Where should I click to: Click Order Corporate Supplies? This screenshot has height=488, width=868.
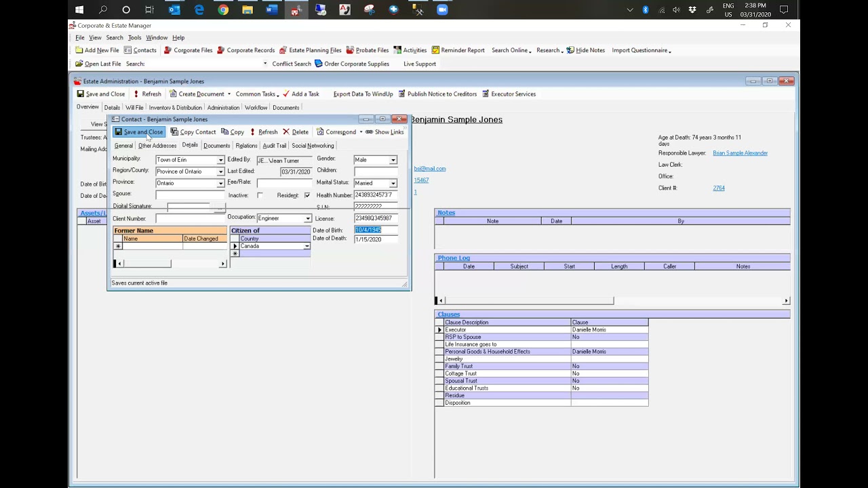(351, 64)
